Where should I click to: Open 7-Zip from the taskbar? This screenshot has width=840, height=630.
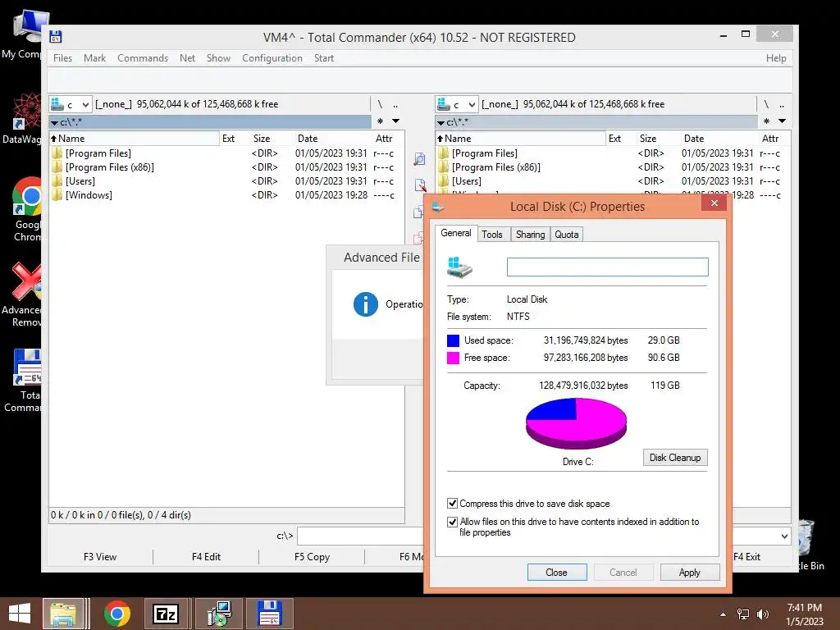click(x=165, y=614)
